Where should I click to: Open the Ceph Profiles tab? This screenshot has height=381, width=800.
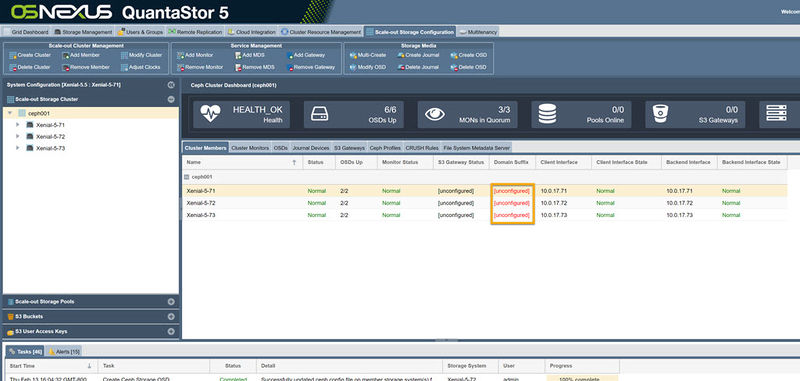pyautogui.click(x=385, y=147)
